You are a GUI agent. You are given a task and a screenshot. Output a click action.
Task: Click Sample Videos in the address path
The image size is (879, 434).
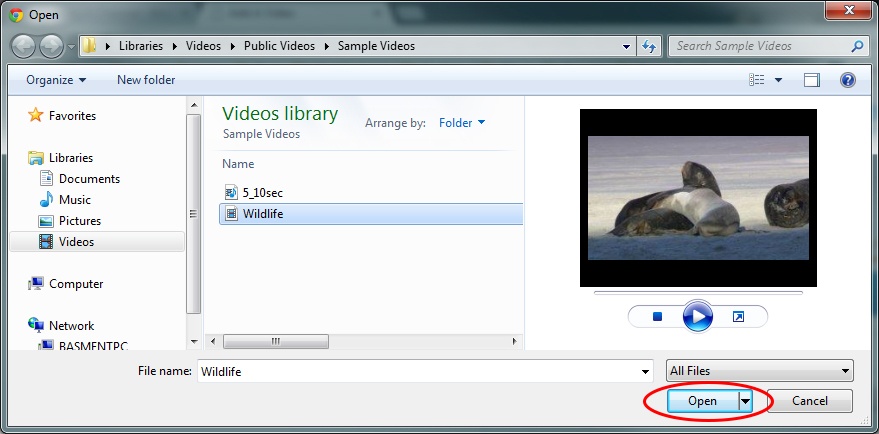(376, 46)
